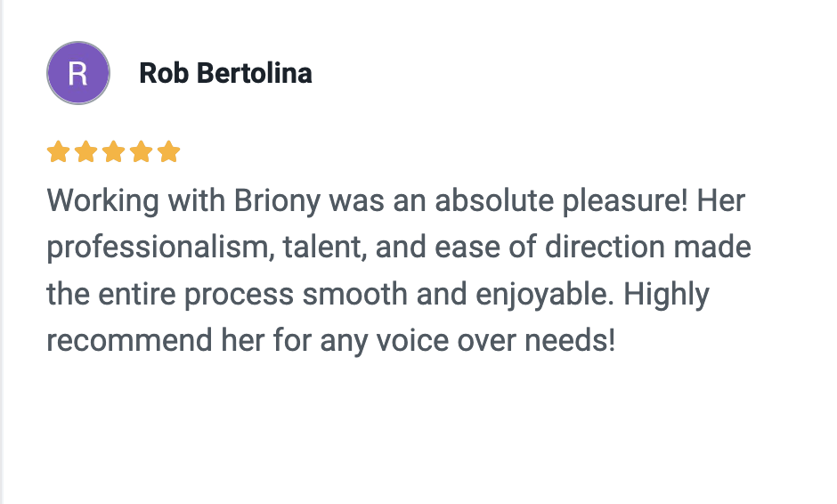Screen dimensions: 837x504
Task: Select the first rating star
Action: click(x=58, y=151)
